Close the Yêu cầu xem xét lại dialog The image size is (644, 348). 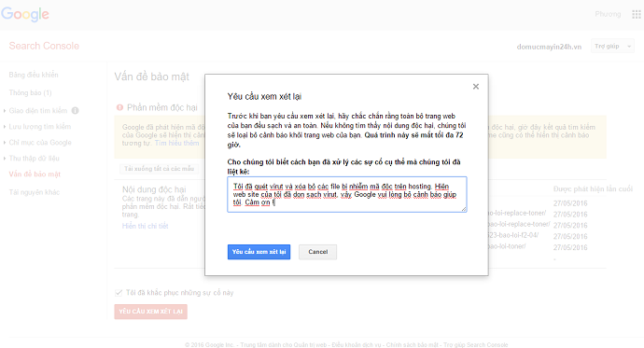coord(476,87)
